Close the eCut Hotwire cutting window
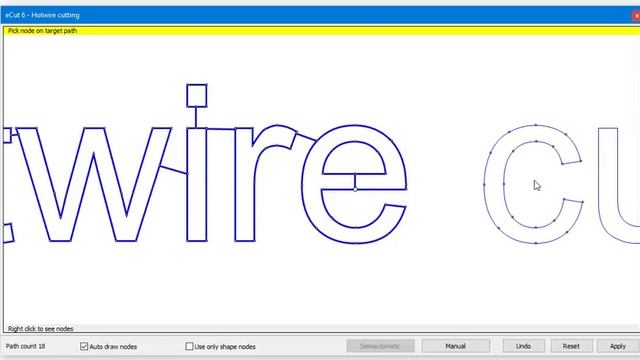This screenshot has height=360, width=640. 636,16
